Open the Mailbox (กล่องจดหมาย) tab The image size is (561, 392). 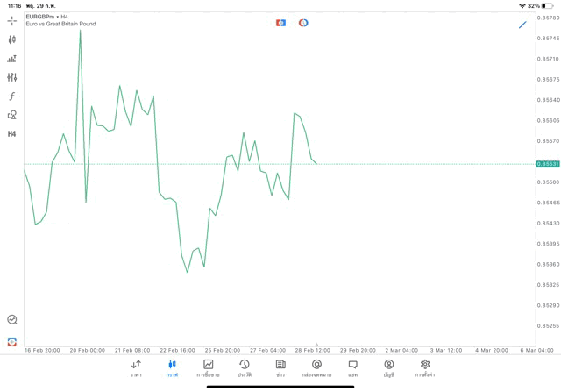[x=316, y=367]
